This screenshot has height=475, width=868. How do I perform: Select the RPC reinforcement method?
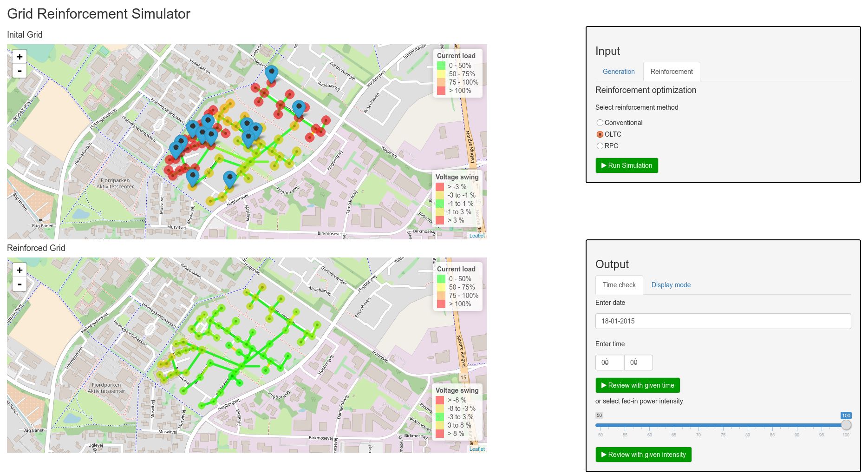tap(600, 146)
